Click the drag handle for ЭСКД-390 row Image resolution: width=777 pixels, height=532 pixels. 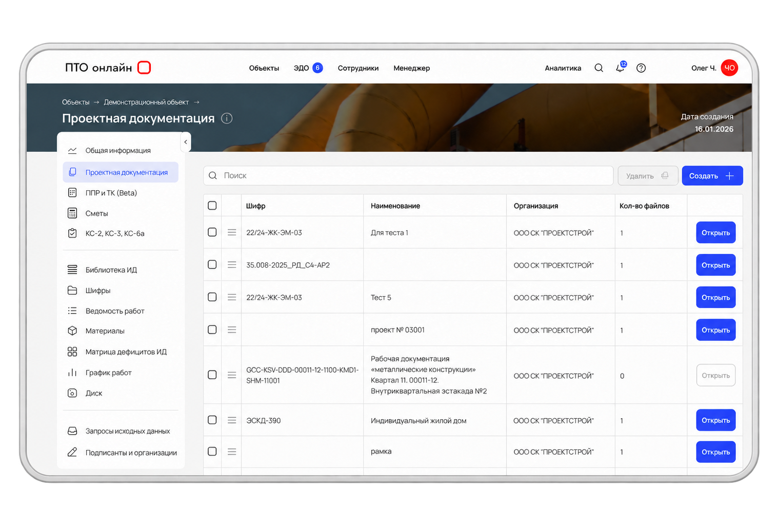(x=232, y=420)
